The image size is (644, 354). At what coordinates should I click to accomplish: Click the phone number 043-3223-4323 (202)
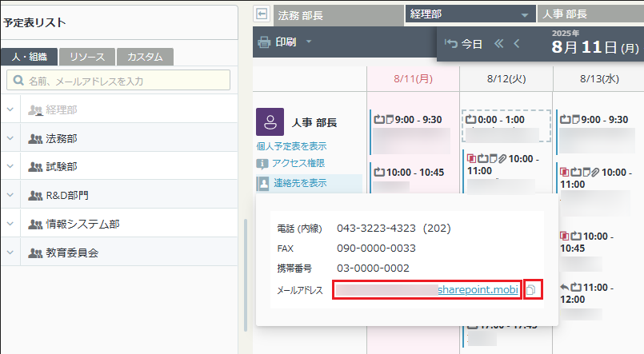[x=394, y=228]
